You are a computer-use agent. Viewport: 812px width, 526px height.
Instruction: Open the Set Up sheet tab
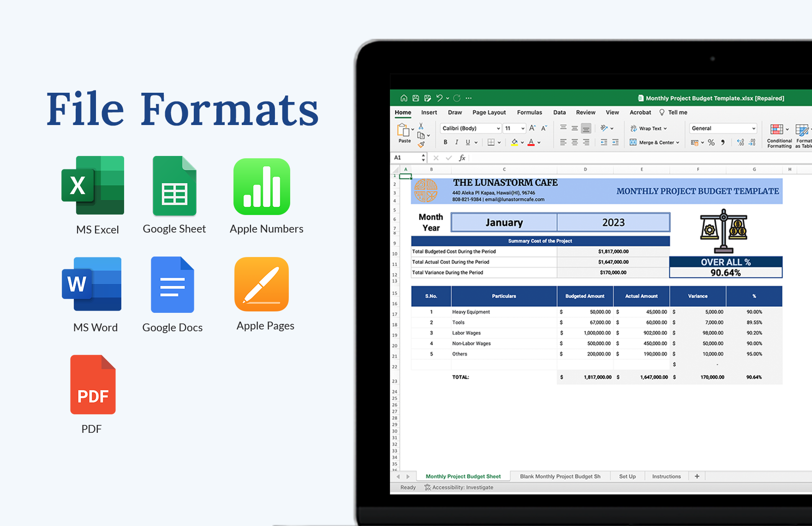(627, 476)
